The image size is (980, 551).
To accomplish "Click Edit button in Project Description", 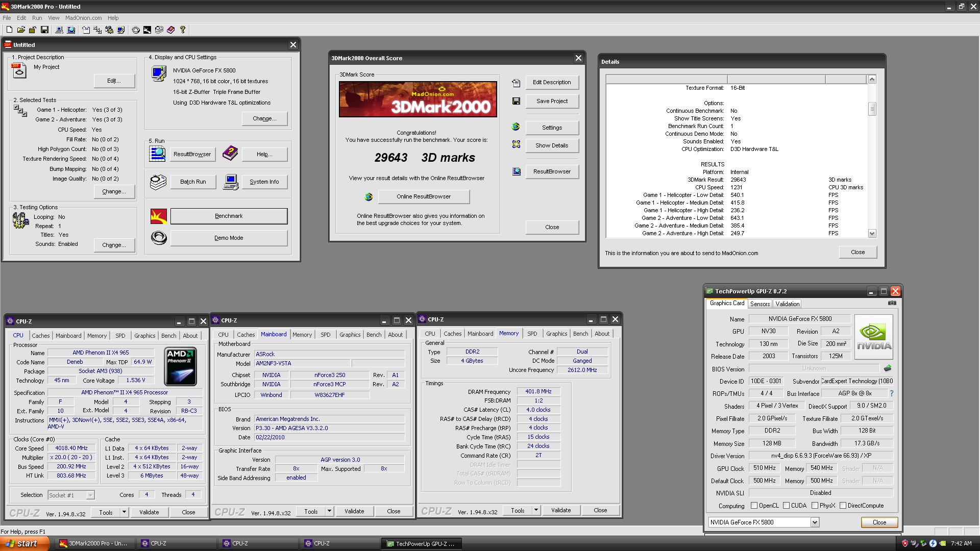I will click(114, 81).
